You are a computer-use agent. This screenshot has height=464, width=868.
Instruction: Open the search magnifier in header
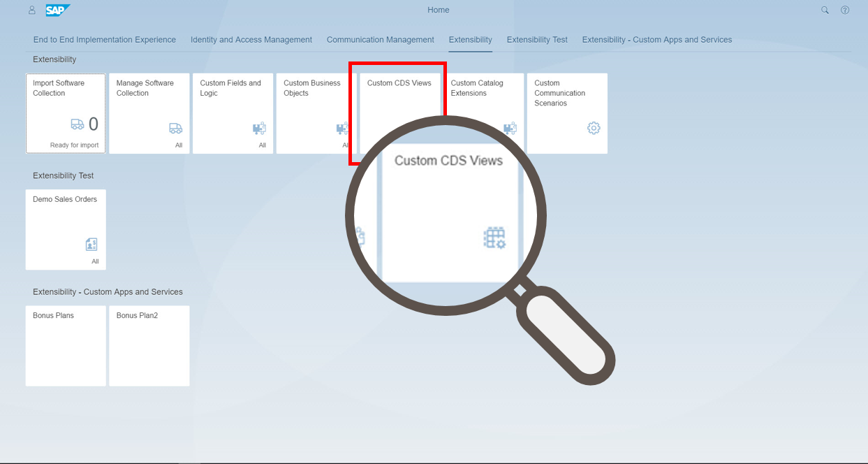click(825, 10)
